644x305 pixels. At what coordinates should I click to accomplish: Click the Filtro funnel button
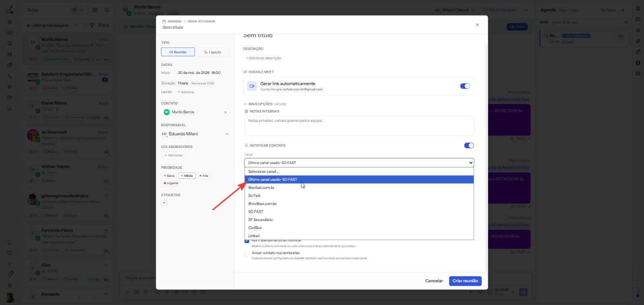click(99, 25)
